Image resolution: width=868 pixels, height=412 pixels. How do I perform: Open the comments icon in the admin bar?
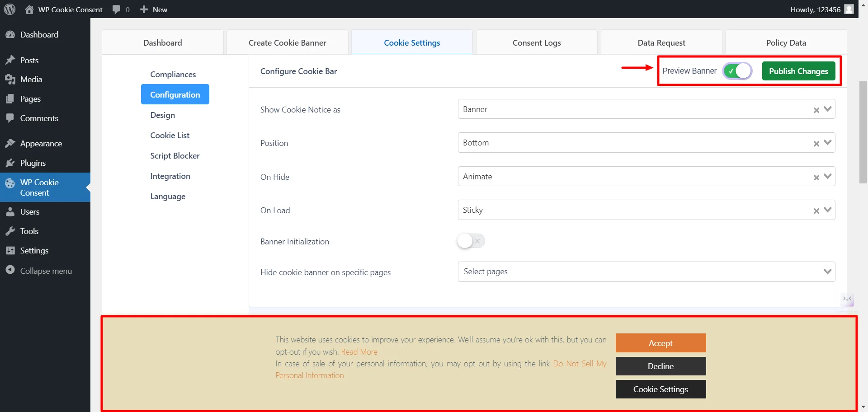pos(116,9)
